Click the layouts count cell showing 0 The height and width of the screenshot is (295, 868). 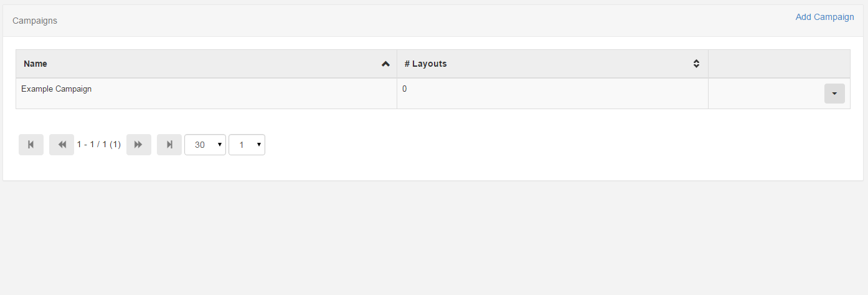pos(552,94)
